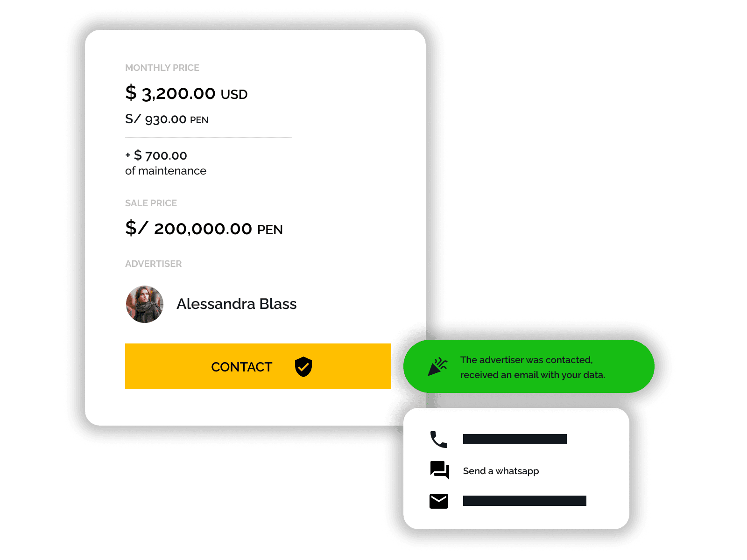Click the SALE PRICE label
The image size is (747, 560).
[x=151, y=203]
